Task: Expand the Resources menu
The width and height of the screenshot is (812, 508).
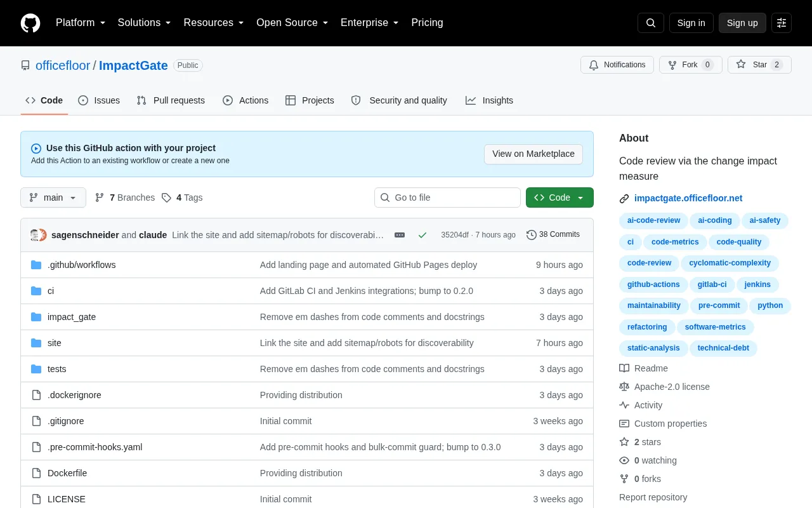Action: pos(214,23)
